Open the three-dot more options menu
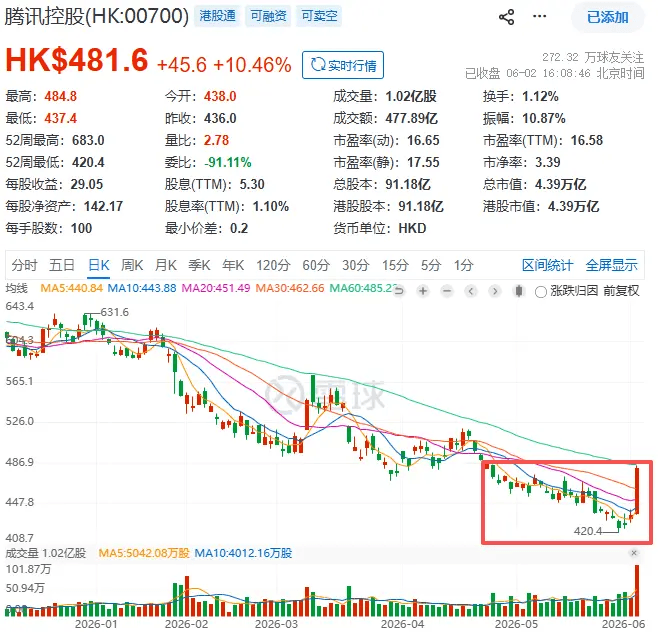658x632 pixels. 540,16
